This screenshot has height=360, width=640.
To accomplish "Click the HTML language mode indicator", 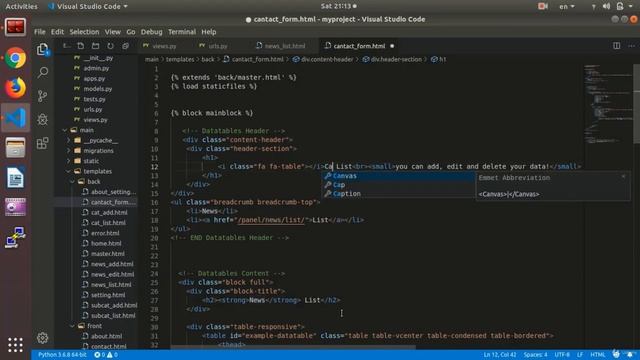I will click(598, 355).
